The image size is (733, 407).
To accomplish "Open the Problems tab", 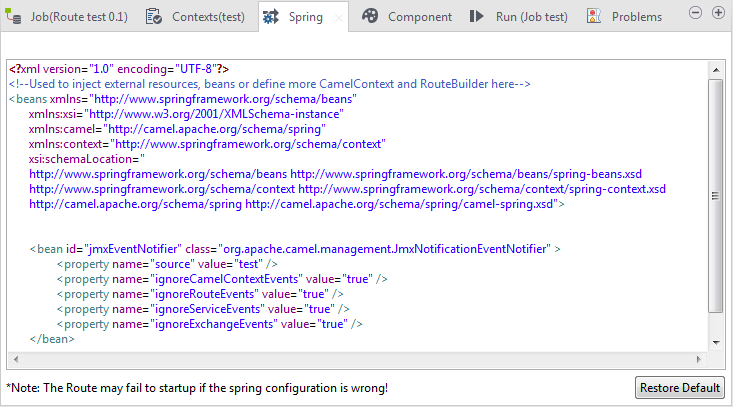I will [636, 17].
